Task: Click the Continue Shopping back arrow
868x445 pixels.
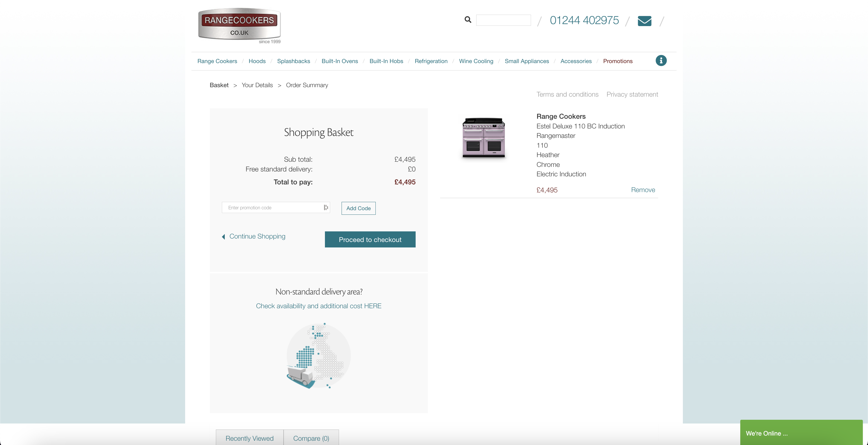Action: 223,237
